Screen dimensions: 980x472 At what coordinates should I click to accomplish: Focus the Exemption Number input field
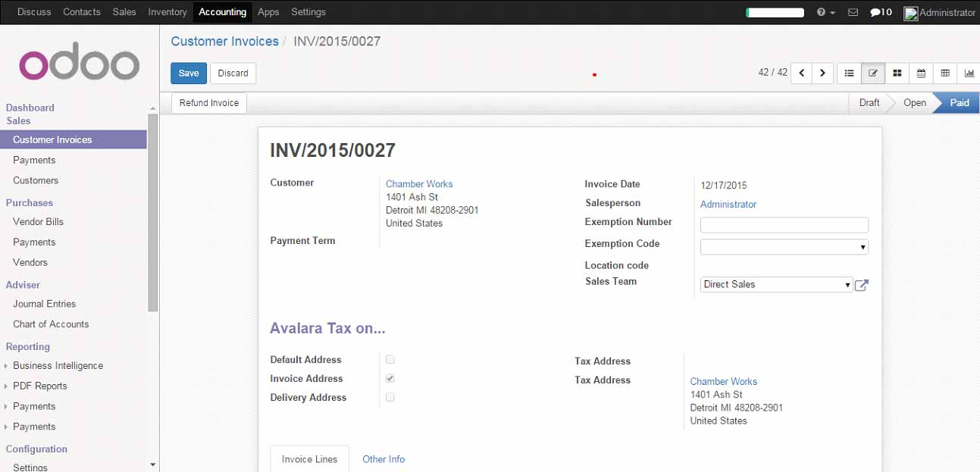pos(784,225)
